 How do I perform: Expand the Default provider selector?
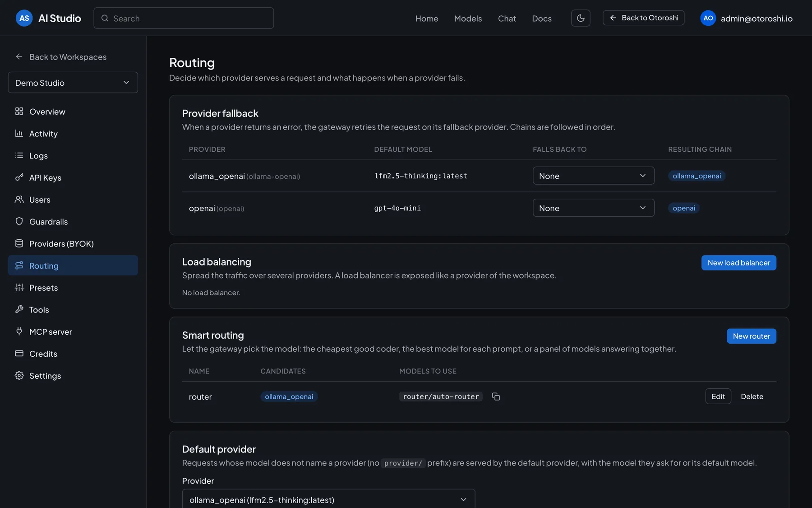(x=328, y=499)
